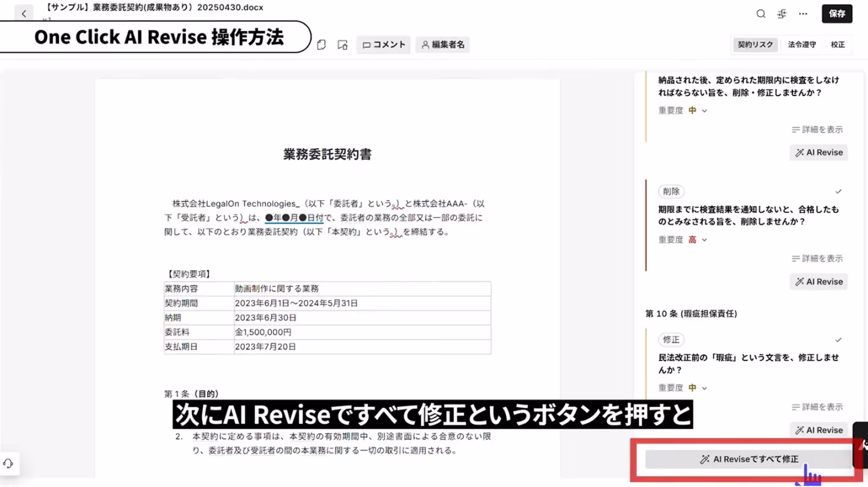Open the search with the magnifying glass icon
This screenshot has height=487, width=868.
click(760, 14)
